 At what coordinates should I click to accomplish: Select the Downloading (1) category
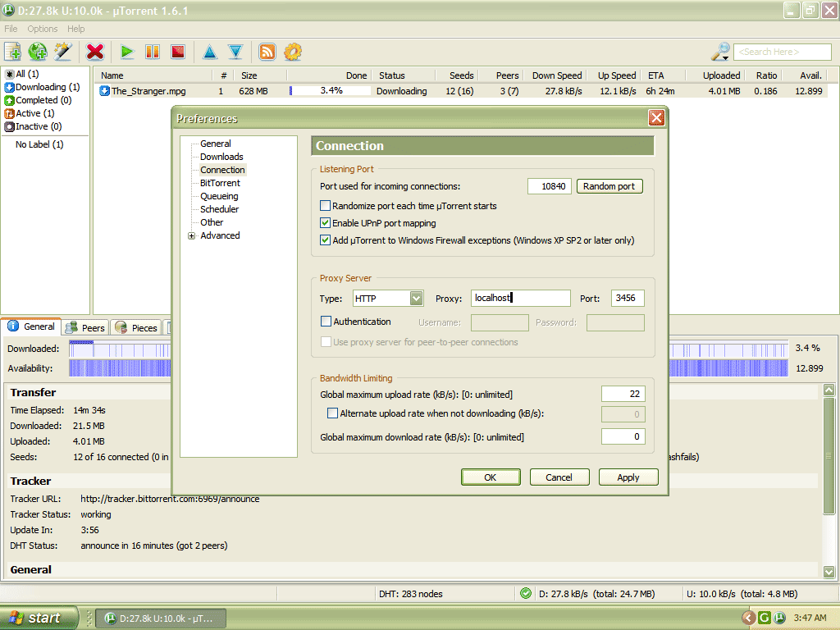43,87
